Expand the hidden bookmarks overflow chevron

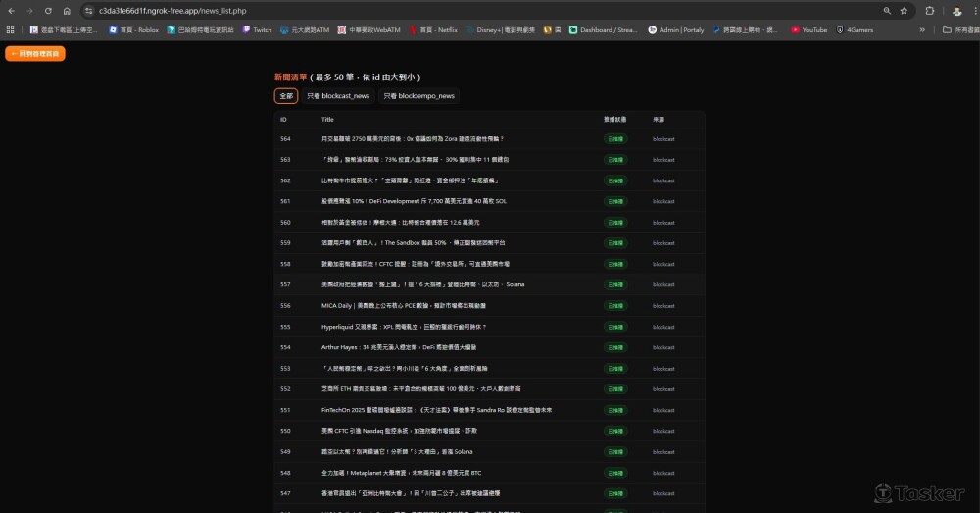click(x=921, y=30)
